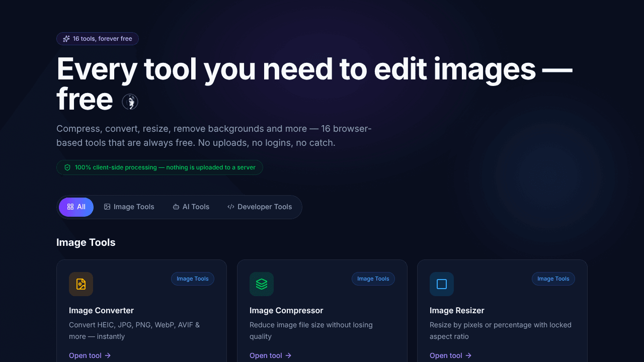Select the All filter tab

(x=76, y=207)
